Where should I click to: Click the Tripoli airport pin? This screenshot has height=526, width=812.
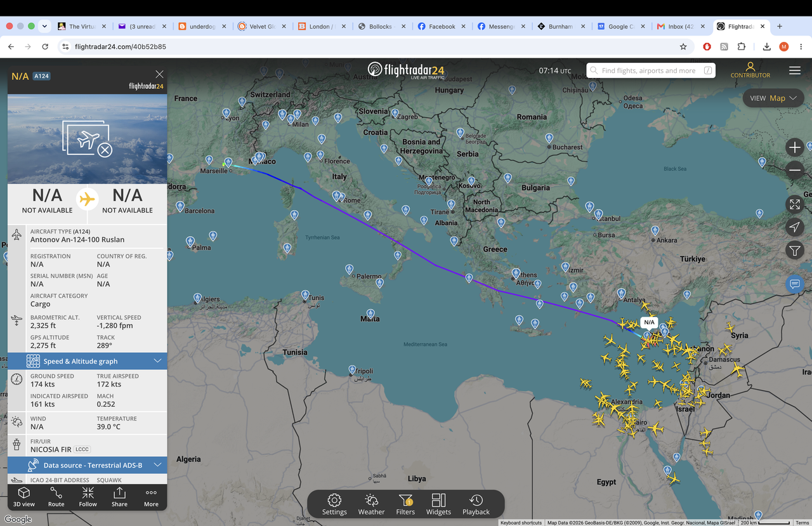(x=352, y=369)
